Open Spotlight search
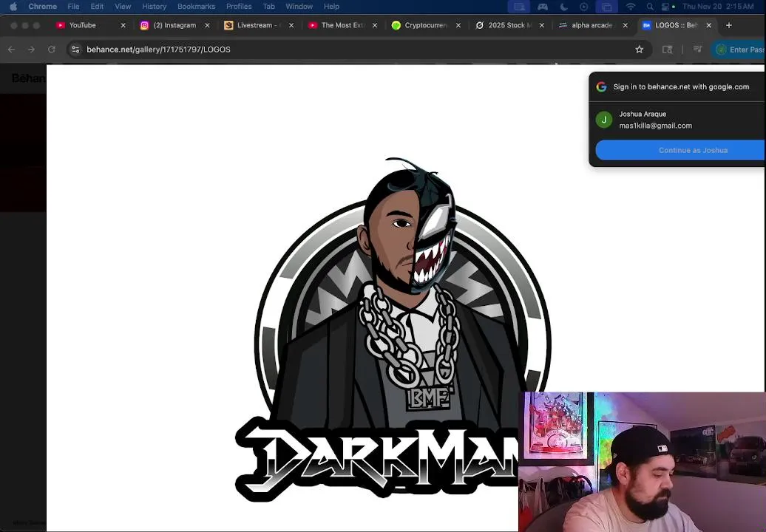The image size is (766, 532). coord(650,7)
